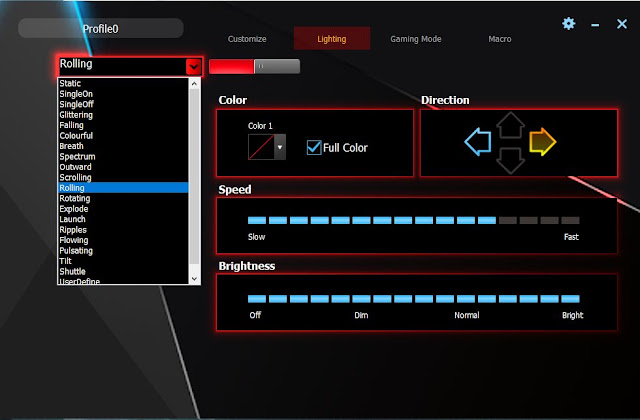Select the left direction arrow
Viewport: 640px width, 420px height.
point(478,142)
